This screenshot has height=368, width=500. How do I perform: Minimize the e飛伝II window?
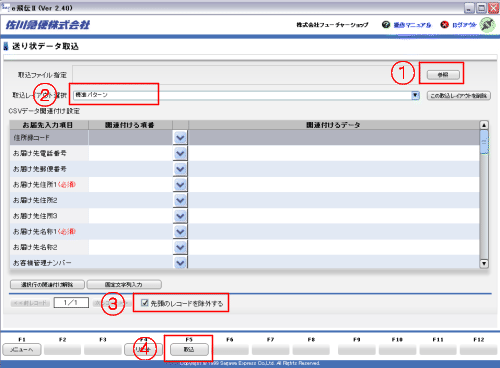(x=469, y=8)
